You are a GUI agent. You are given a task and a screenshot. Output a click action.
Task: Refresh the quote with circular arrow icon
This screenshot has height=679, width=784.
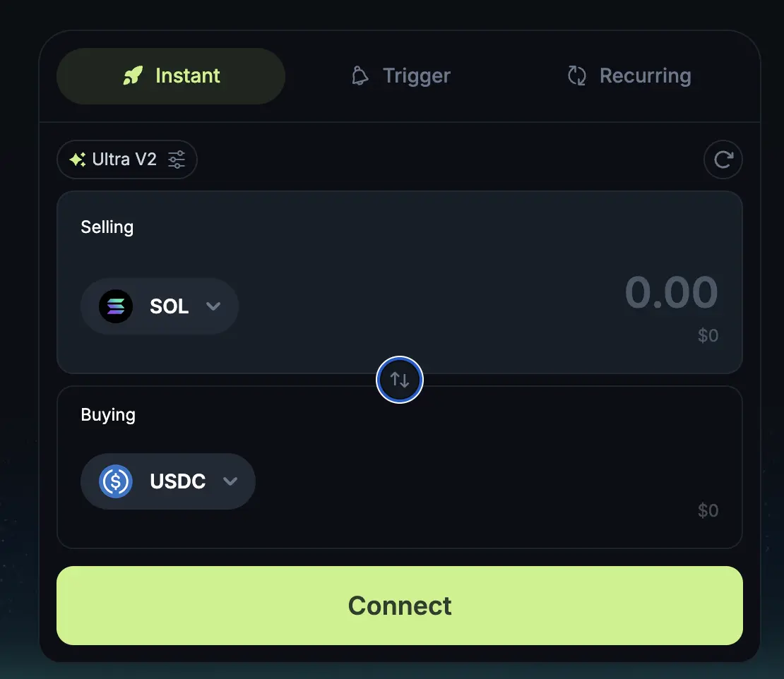[723, 160]
